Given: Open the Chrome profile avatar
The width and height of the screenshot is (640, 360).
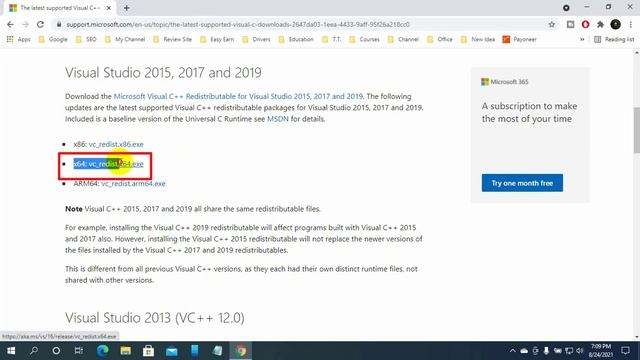Looking at the screenshot, I should [616, 24].
